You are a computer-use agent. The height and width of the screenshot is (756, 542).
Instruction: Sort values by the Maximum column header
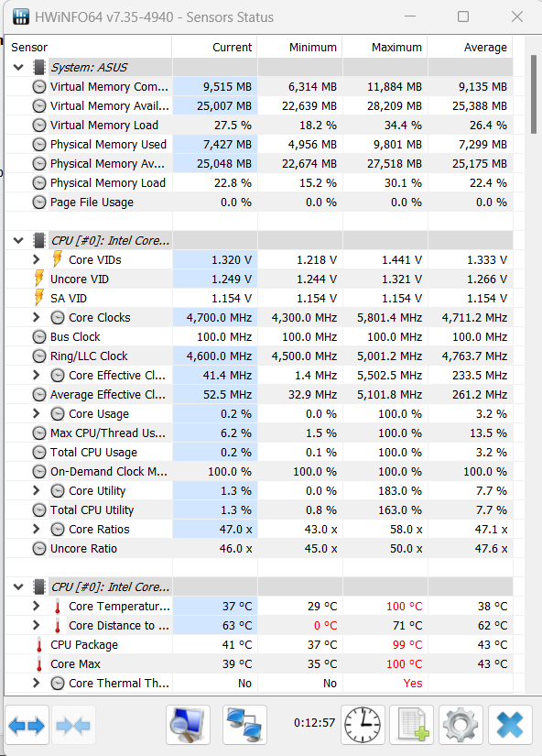(399, 47)
